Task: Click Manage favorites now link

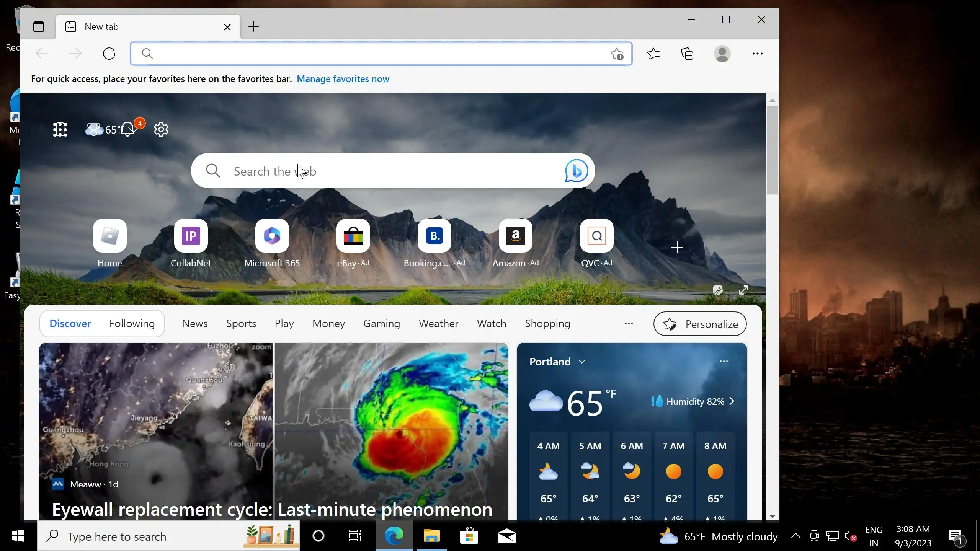Action: pyautogui.click(x=343, y=79)
